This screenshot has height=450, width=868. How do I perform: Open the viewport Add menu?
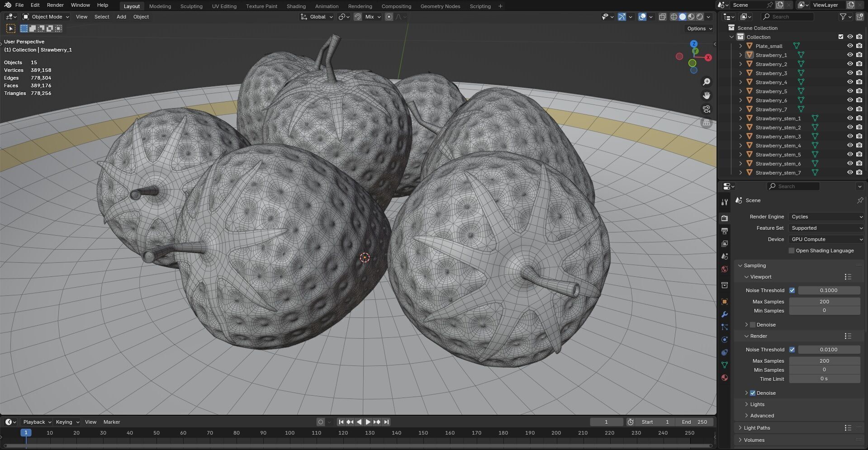[121, 17]
